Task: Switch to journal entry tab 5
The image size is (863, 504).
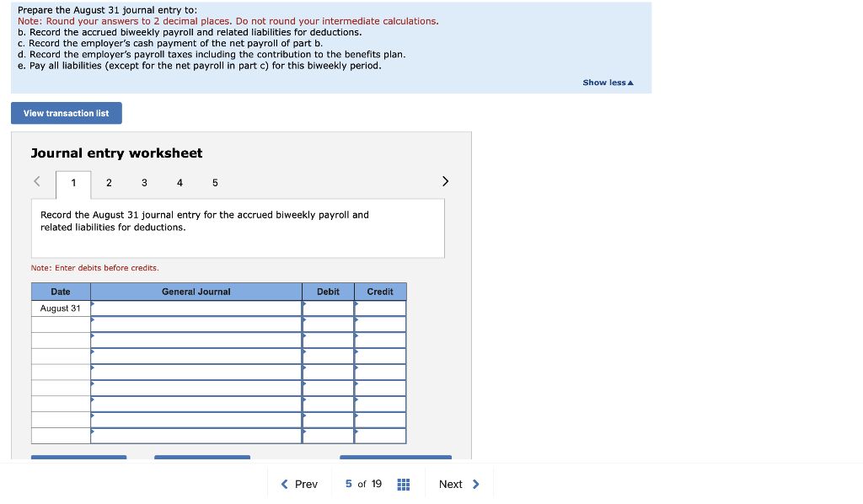Action: pos(215,183)
